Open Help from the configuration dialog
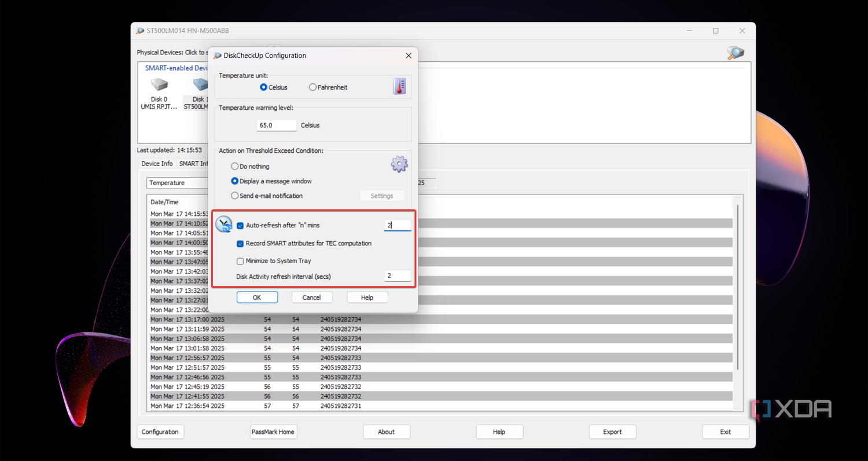Screen dimensions: 868x461 tap(367, 297)
